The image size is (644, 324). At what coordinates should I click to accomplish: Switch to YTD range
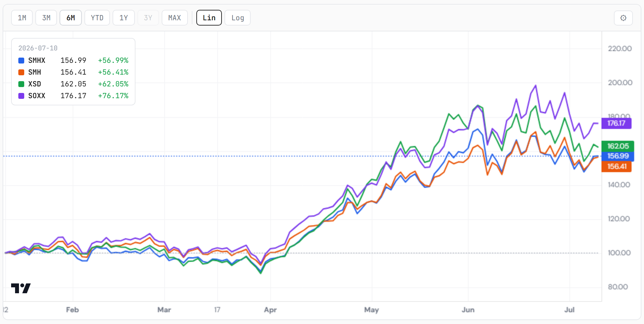[x=97, y=18]
